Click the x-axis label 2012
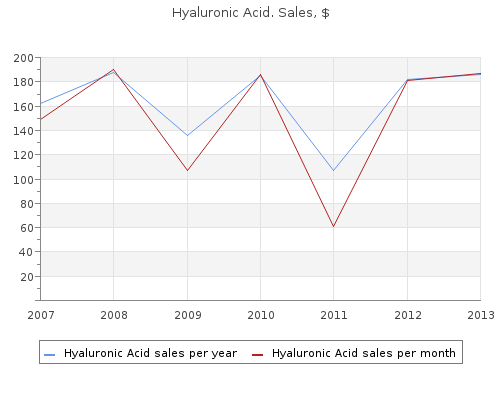The width and height of the screenshot is (500, 400). click(408, 315)
